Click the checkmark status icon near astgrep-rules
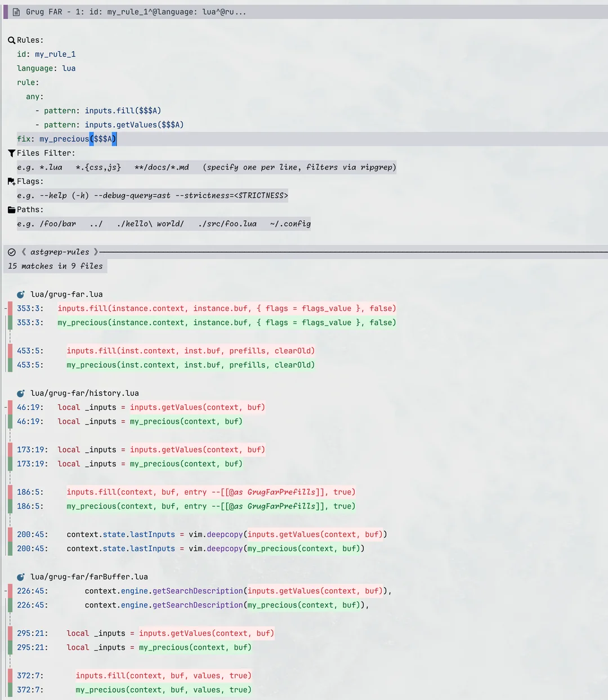Viewport: 608px width, 700px height. [x=12, y=252]
